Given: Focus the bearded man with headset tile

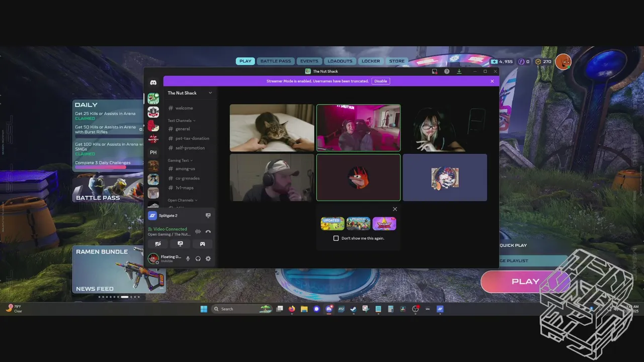Looking at the screenshot, I should click(272, 177).
